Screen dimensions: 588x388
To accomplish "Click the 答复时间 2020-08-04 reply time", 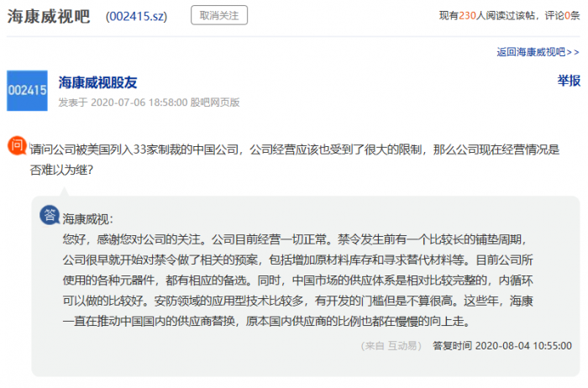I will pyautogui.click(x=501, y=345).
